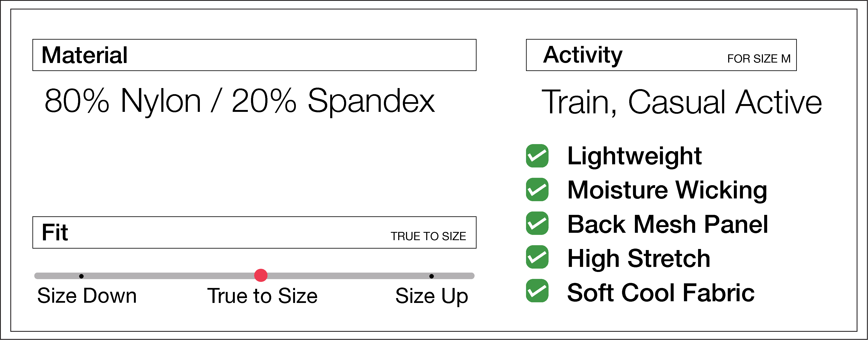
Task: Click the Size Up label below the slider
Action: (x=432, y=296)
